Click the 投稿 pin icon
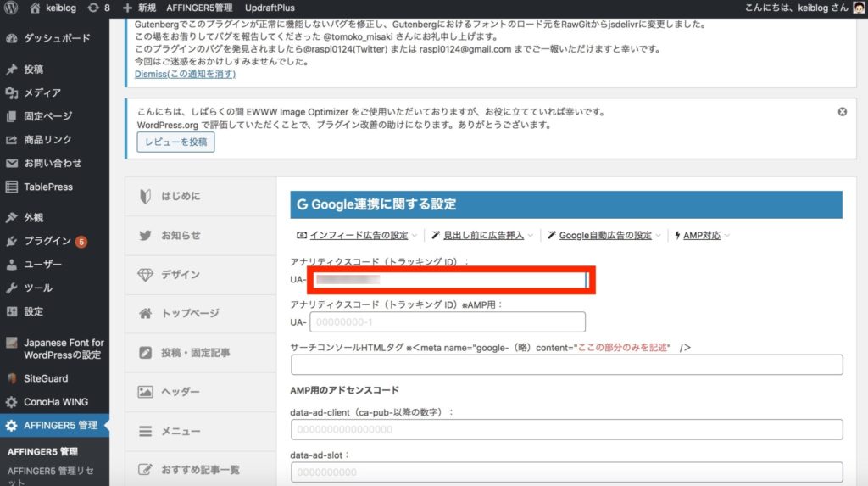This screenshot has height=486, width=868. pyautogui.click(x=12, y=70)
